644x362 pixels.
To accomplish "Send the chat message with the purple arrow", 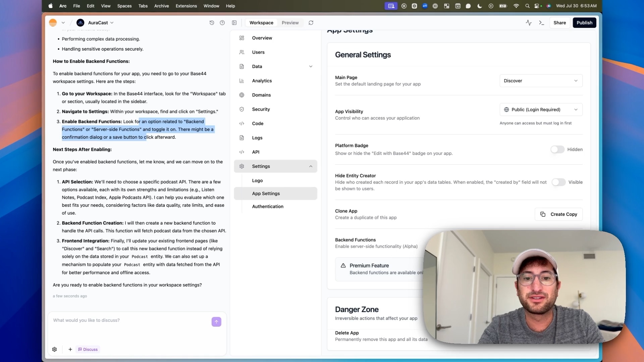I will pos(216,322).
